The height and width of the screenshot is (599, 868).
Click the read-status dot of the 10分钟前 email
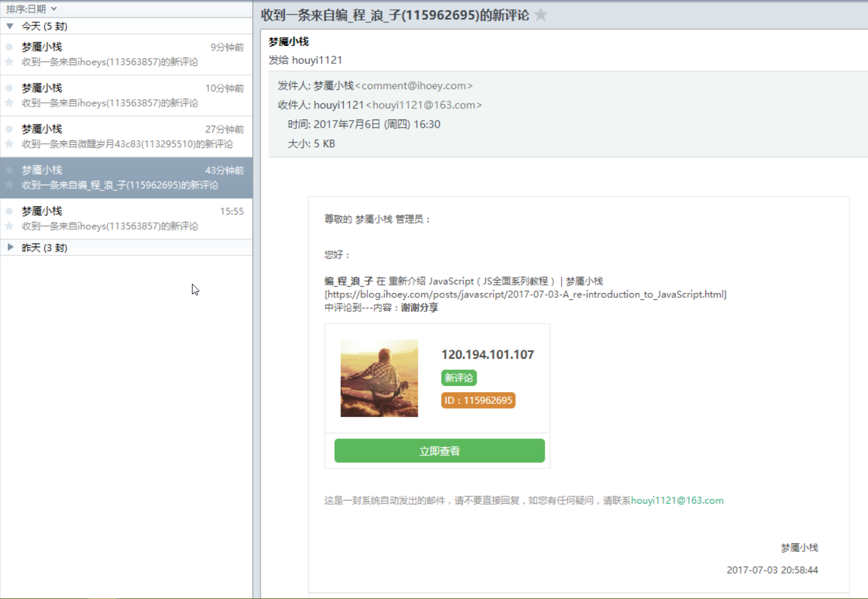tap(9, 88)
